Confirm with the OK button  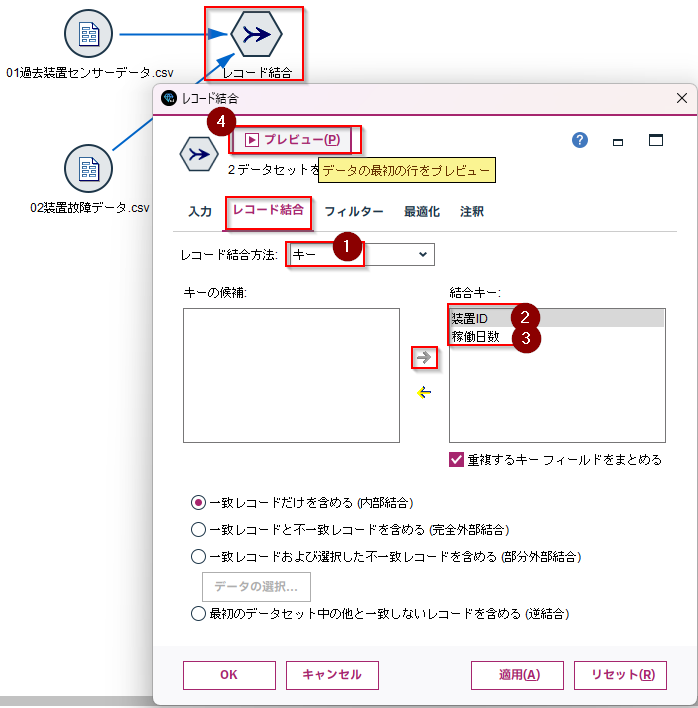[x=229, y=675]
